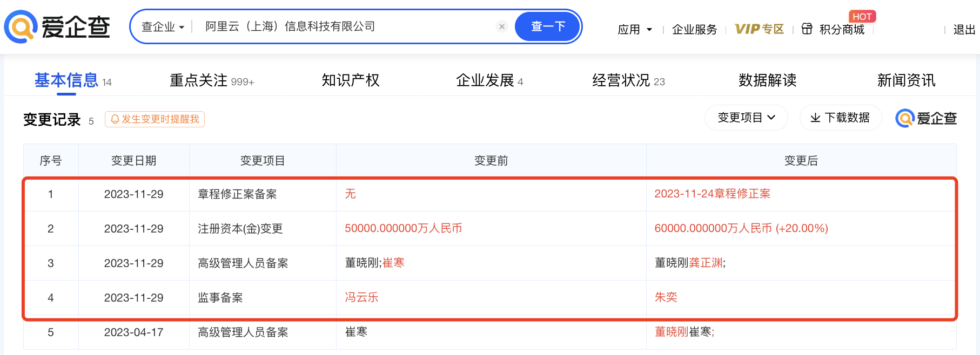The image size is (980, 355).
Task: Click the bell reminder icon for changes
Action: coord(115,119)
